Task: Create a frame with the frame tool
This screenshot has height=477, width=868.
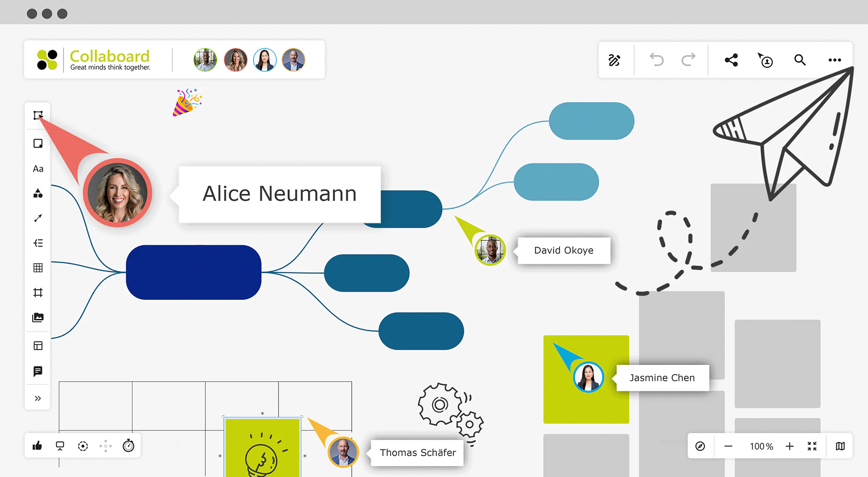Action: 38,293
